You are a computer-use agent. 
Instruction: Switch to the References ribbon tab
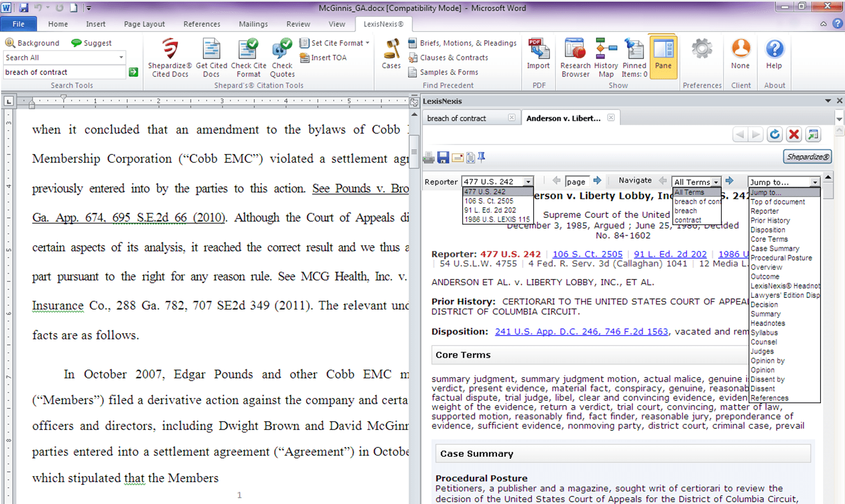coord(202,24)
